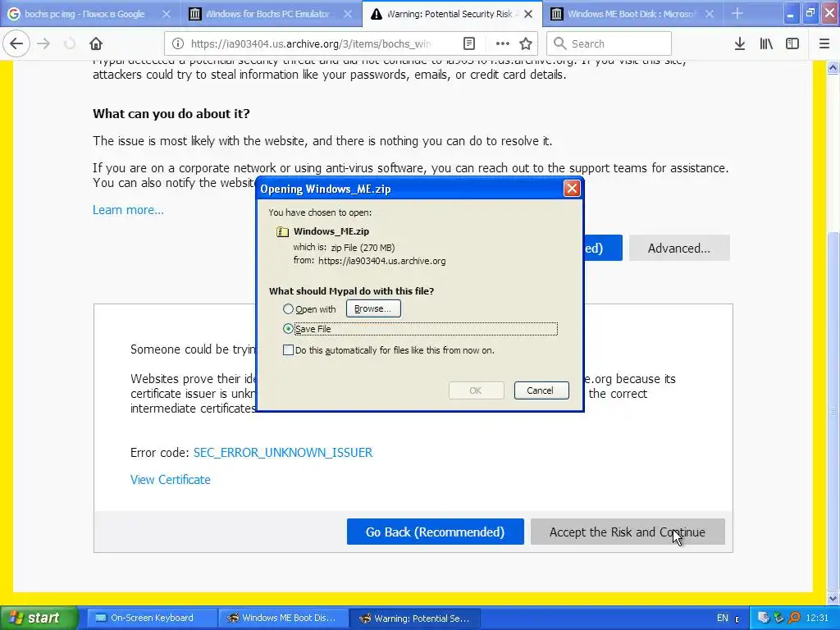
Task: Open the hamburger application menu
Action: (x=824, y=43)
